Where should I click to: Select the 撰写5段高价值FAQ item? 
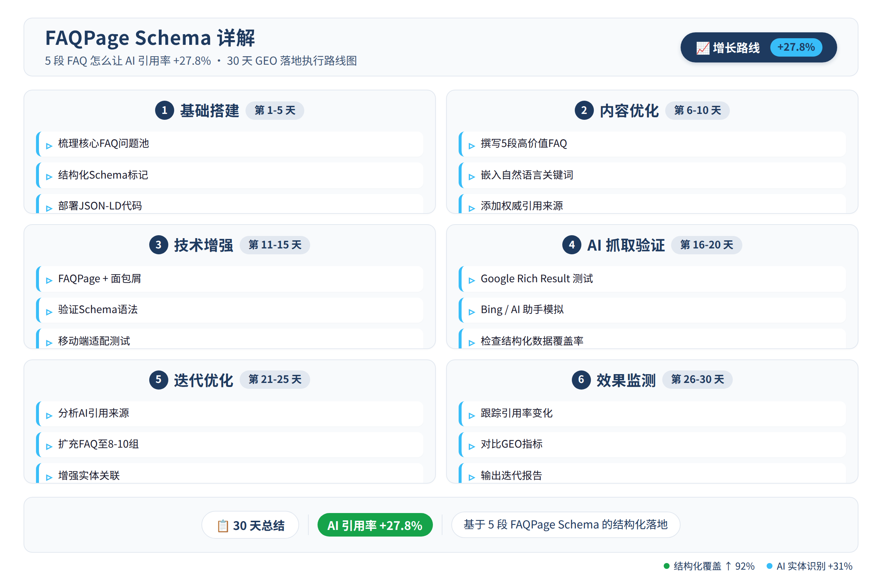652,144
